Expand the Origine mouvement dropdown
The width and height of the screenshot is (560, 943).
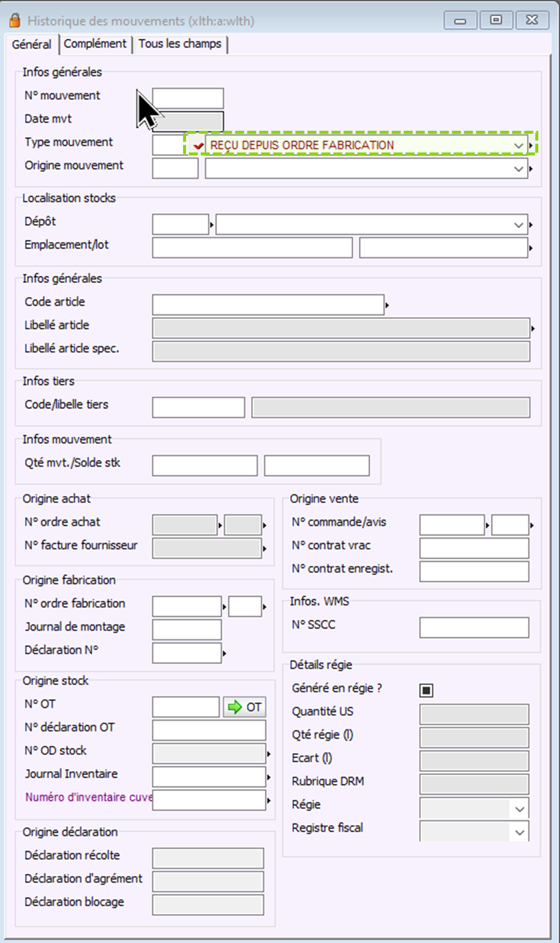[518, 169]
